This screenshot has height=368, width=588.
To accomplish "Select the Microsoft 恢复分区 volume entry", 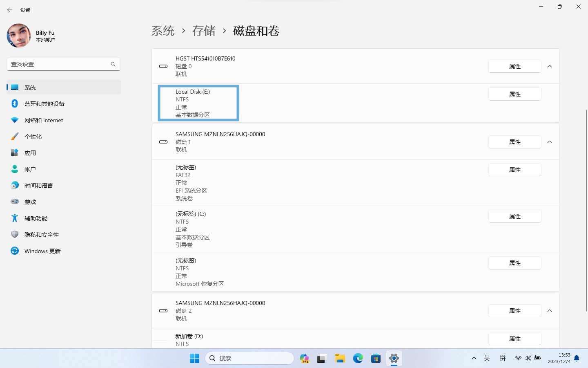I will pos(356,272).
